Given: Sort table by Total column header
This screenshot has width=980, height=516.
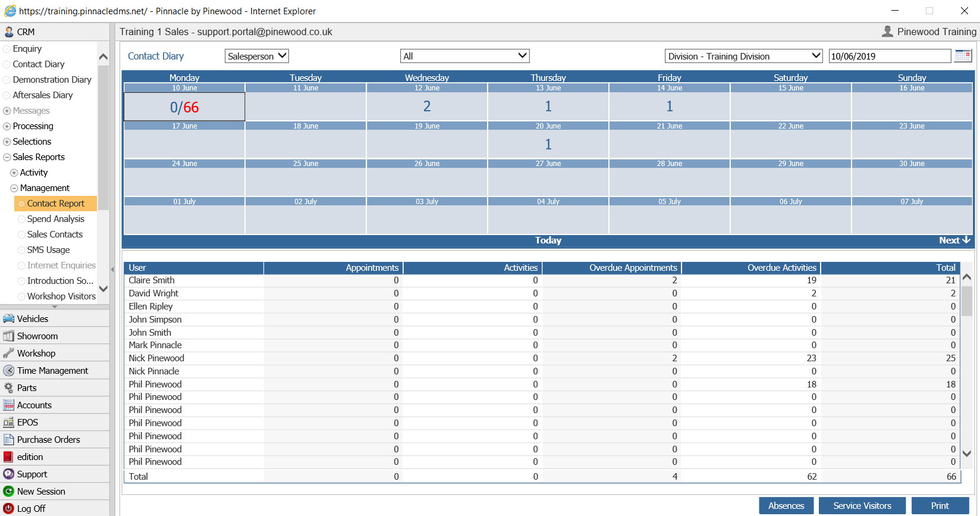Looking at the screenshot, I should click(890, 268).
